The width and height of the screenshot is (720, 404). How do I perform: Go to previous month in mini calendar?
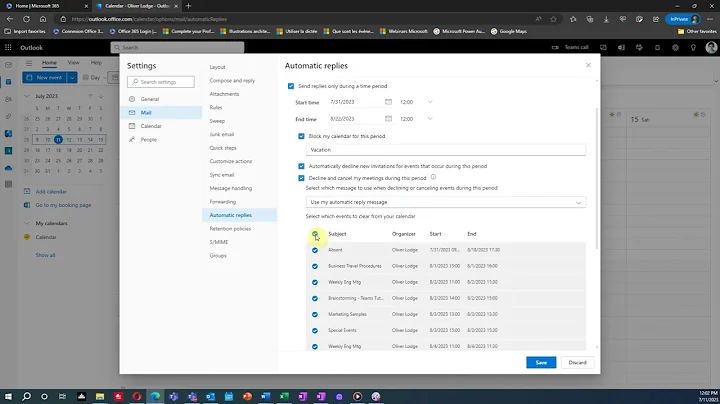click(90, 96)
